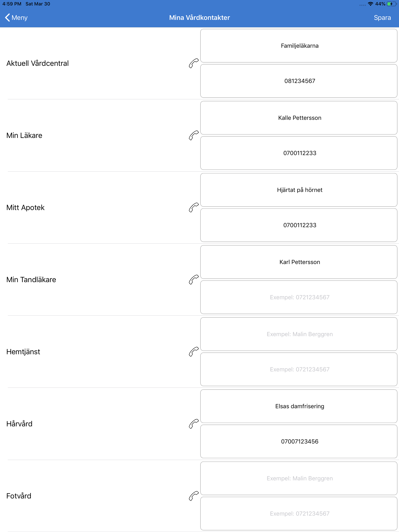Edit the Elsas damfrisering name field
This screenshot has width=399, height=532.
pyautogui.click(x=299, y=406)
